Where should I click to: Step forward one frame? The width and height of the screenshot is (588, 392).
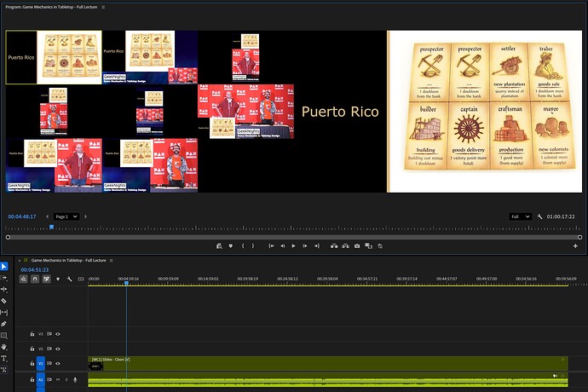[305, 246]
